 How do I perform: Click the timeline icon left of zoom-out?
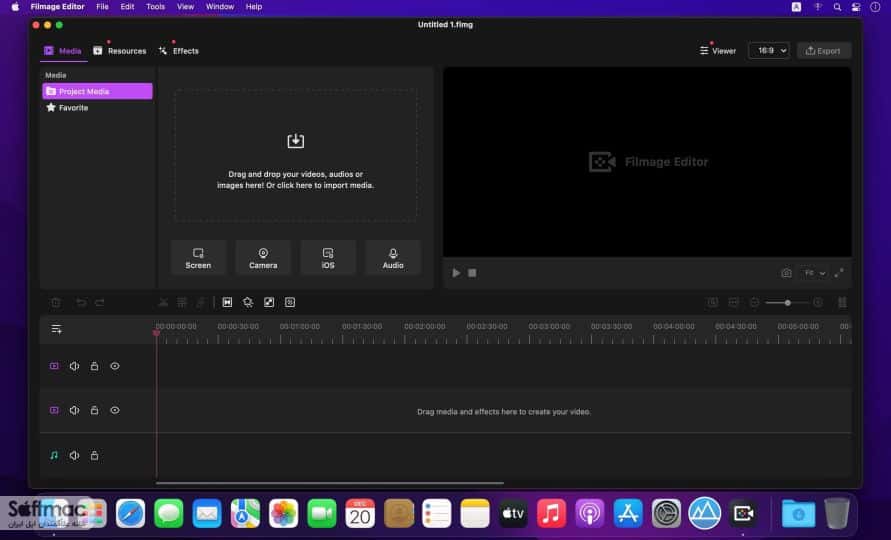tap(734, 302)
